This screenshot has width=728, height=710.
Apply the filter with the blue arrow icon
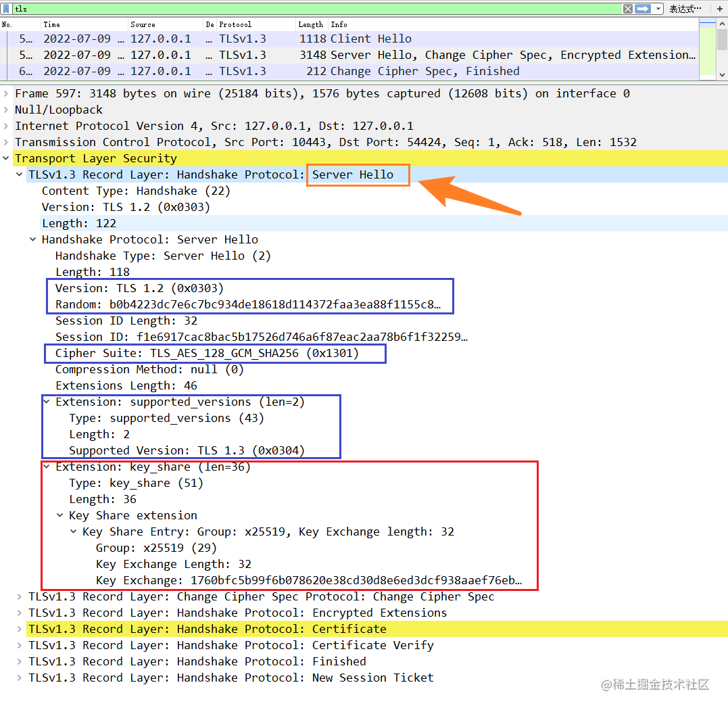click(644, 9)
